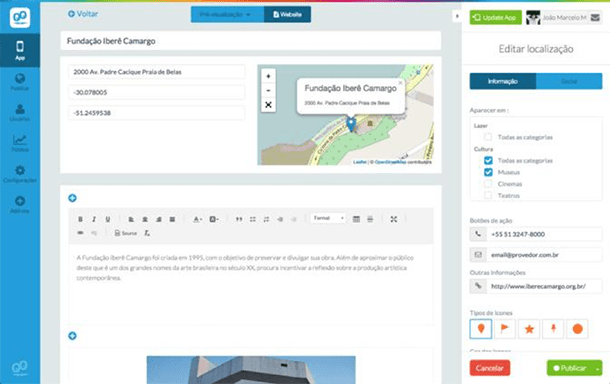Image resolution: width=610 pixels, height=384 pixels.
Task: Click the insert table icon
Action: point(356,219)
